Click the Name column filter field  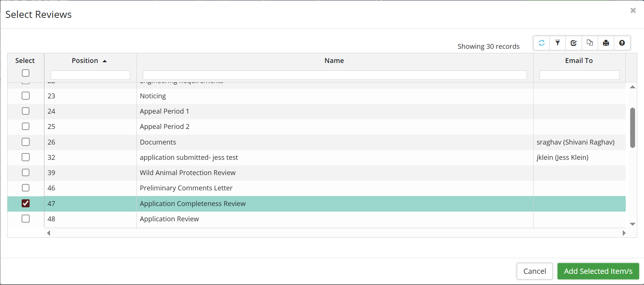pos(334,75)
